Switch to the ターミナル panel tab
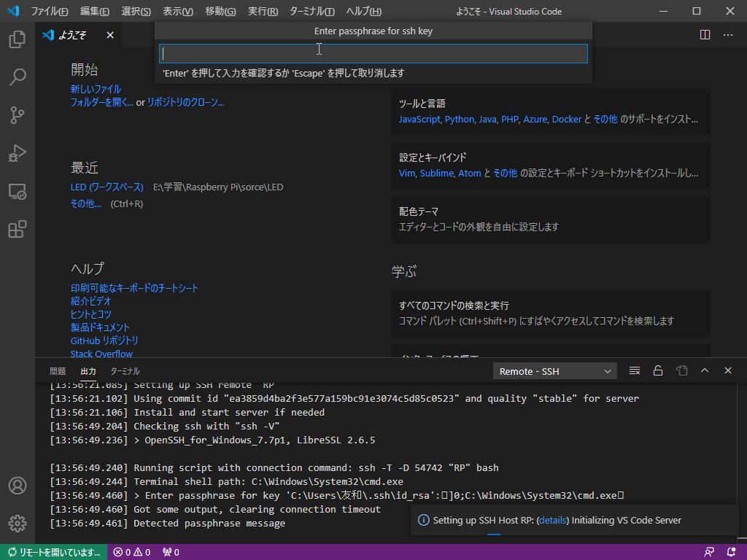747x560 pixels. coord(125,371)
